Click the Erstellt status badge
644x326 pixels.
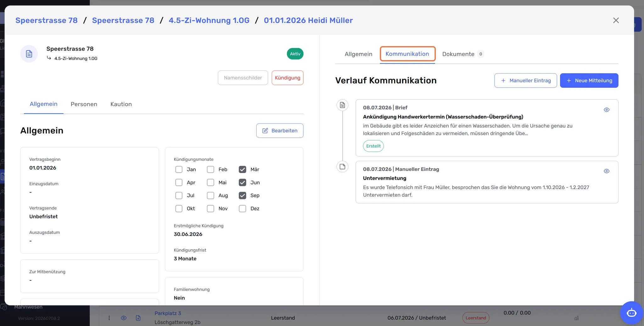(373, 146)
